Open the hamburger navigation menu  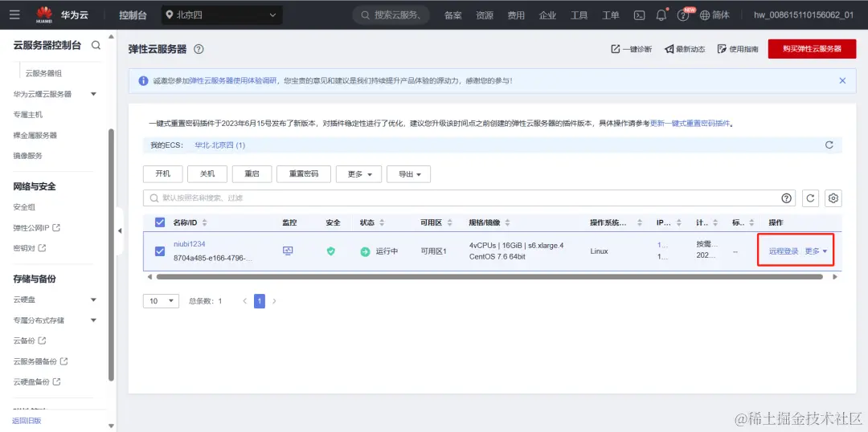[15, 15]
